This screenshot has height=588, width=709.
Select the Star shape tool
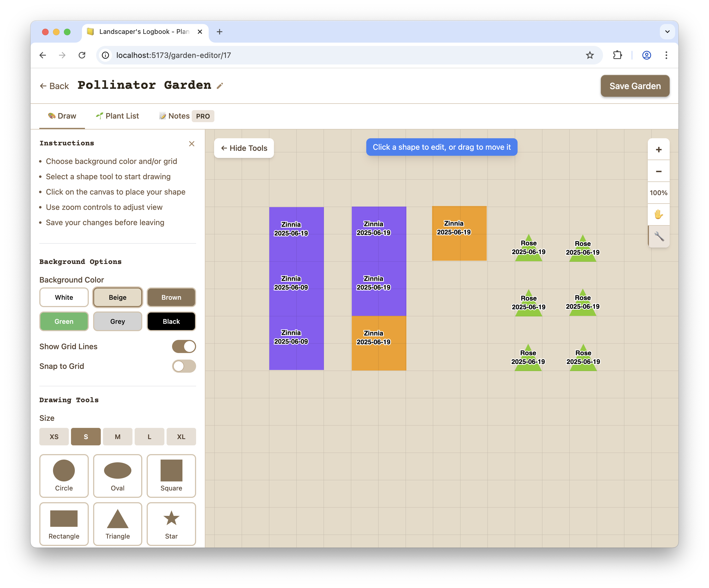(171, 524)
